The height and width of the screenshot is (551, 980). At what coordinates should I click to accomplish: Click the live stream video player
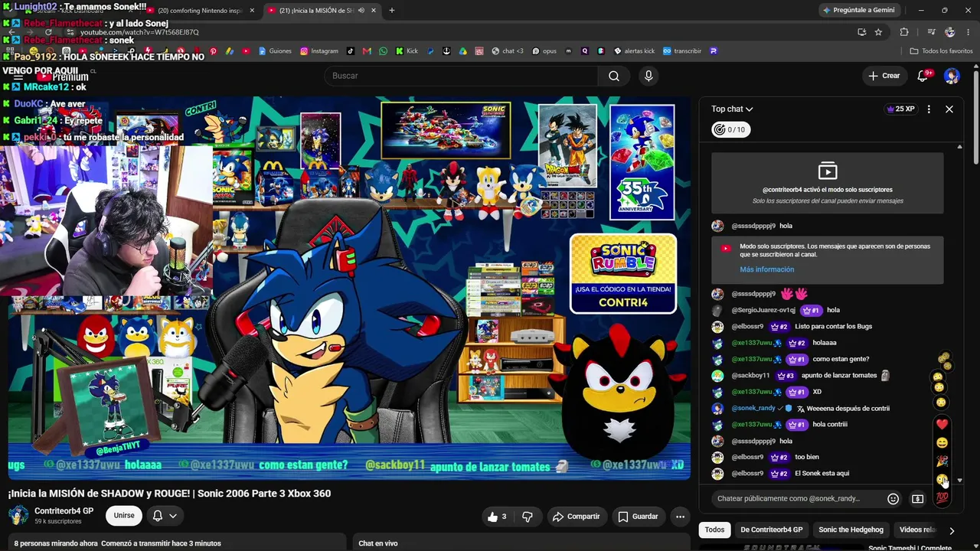click(x=349, y=289)
